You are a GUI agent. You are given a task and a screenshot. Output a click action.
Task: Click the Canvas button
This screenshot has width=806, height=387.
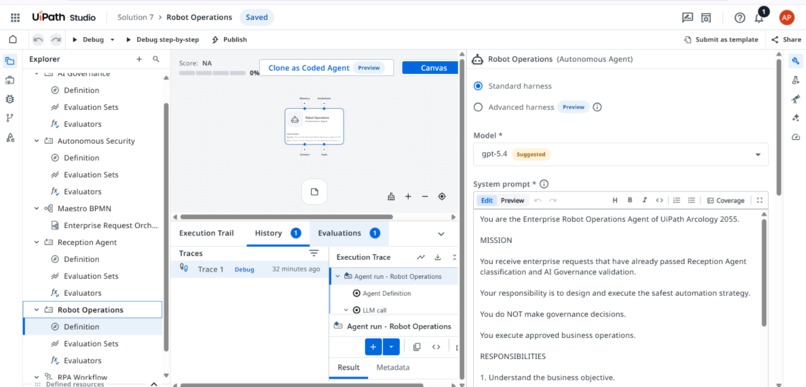(430, 68)
